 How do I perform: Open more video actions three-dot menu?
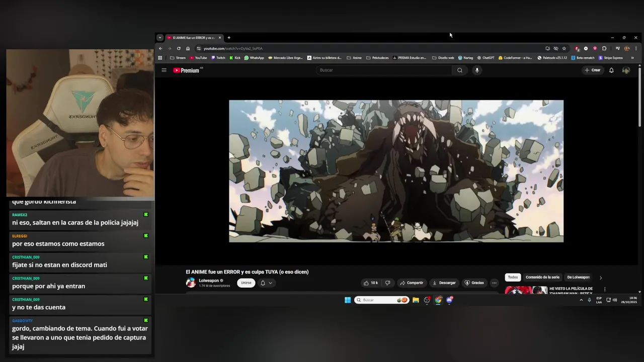coord(494,283)
